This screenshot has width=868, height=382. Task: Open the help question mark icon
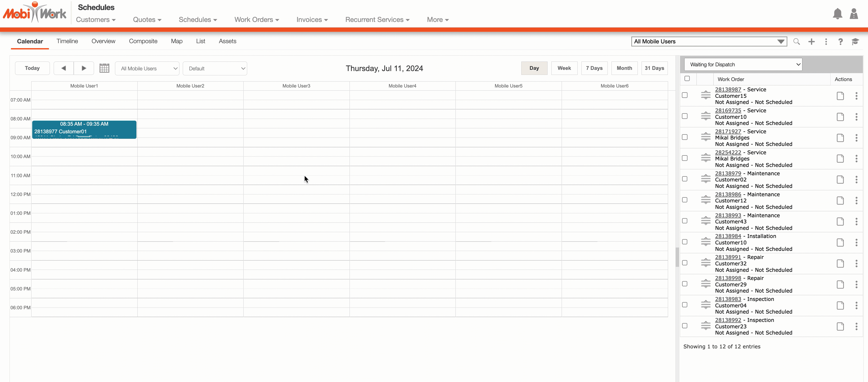[x=840, y=41]
